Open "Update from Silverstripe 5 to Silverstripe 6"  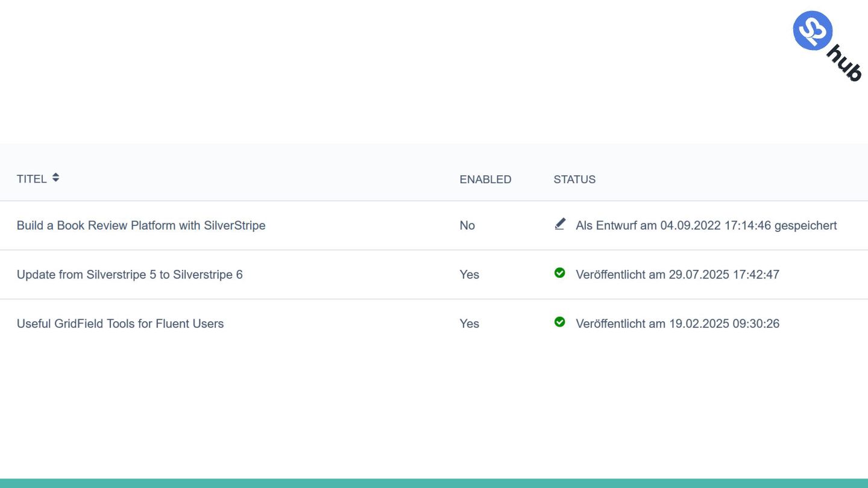pyautogui.click(x=130, y=275)
